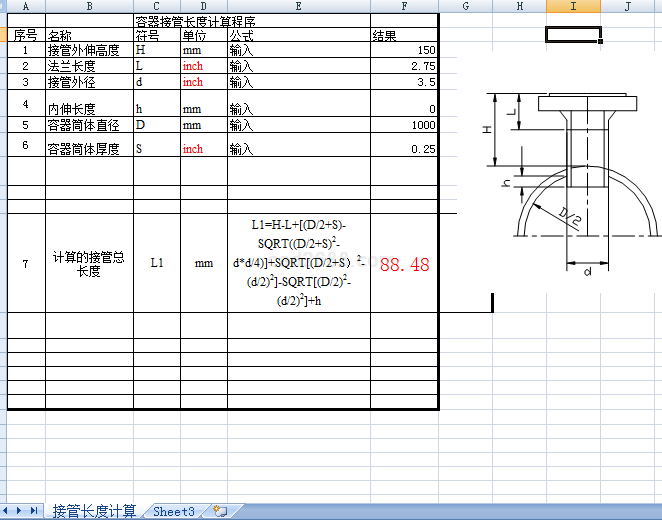662x520 pixels.
Task: Select column B header
Action: [89, 7]
